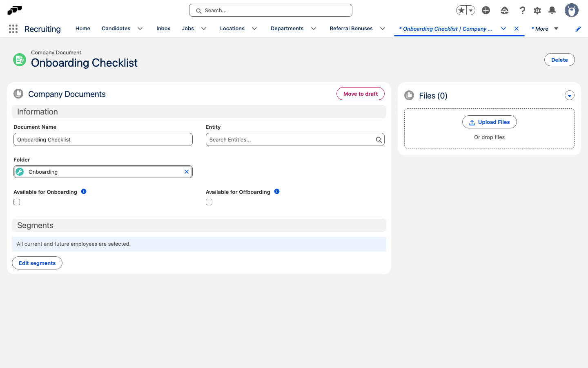
Task: Open the user profile avatar
Action: pyautogui.click(x=572, y=10)
